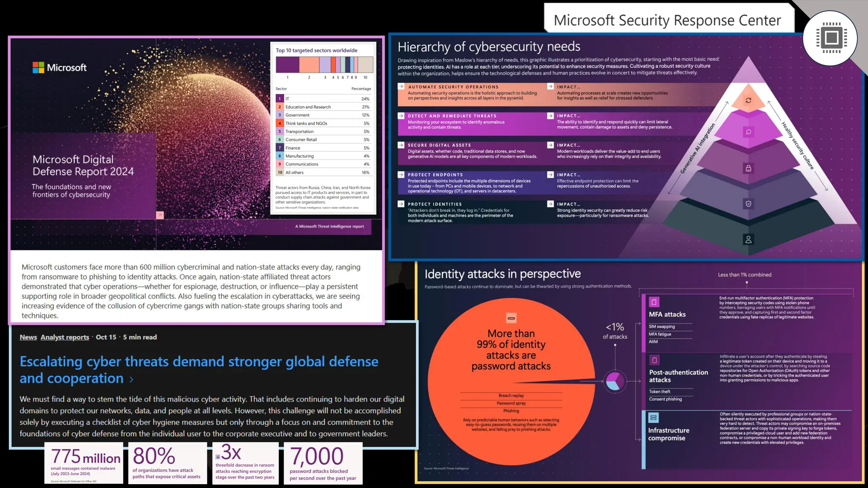Image resolution: width=868 pixels, height=488 pixels.
Task: Click the Finance 5% table row
Action: tap(323, 148)
